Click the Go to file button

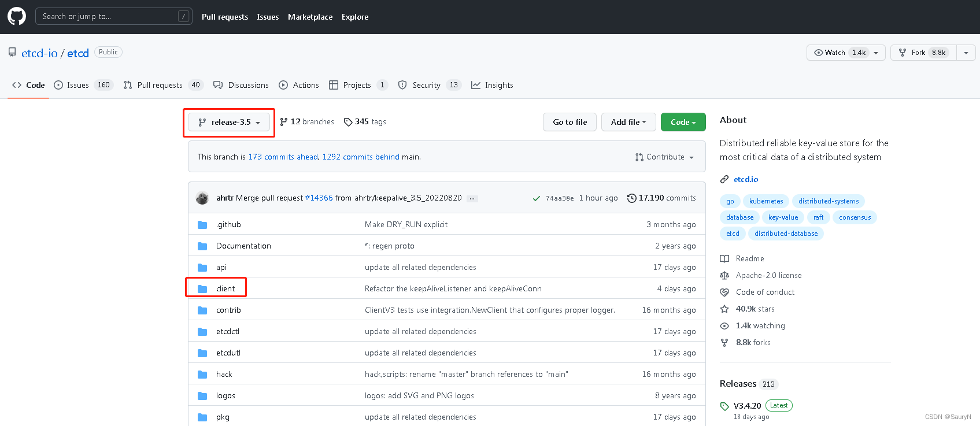(x=569, y=122)
